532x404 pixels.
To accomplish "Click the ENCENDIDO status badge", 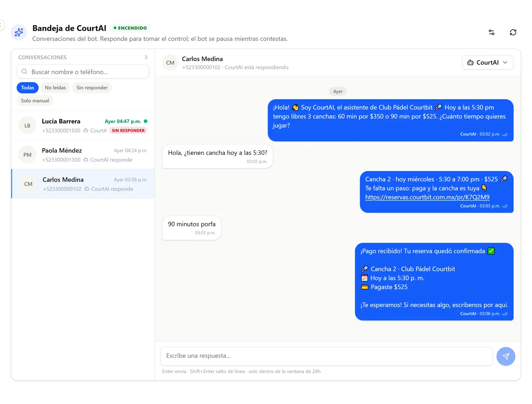I will 130,28.
